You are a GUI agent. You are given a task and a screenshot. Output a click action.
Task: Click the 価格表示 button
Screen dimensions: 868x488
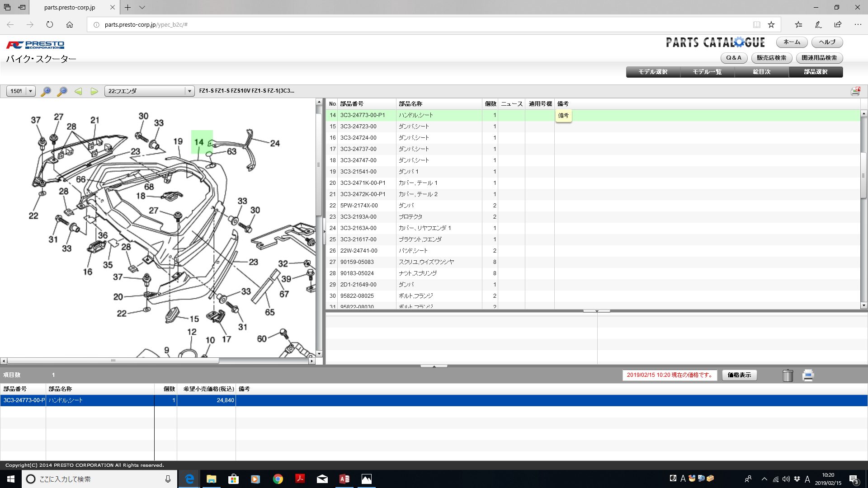pyautogui.click(x=739, y=375)
